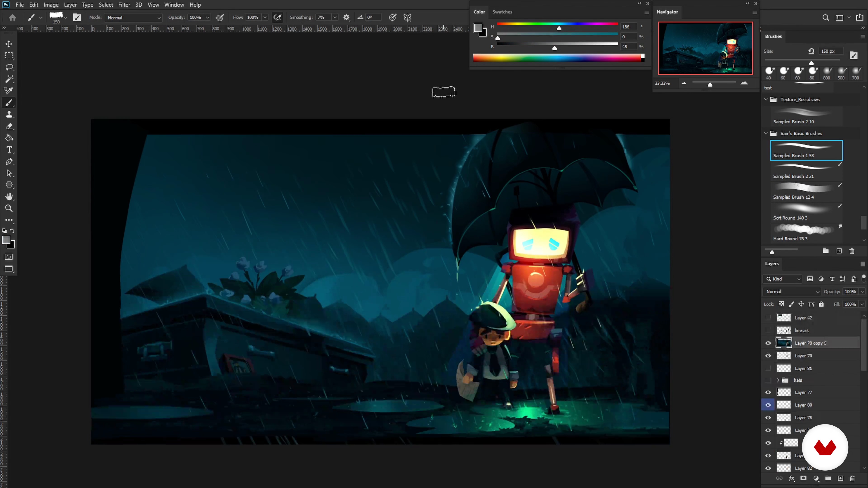Select the Eraser tool
This screenshot has width=868, height=488.
[x=9, y=126]
